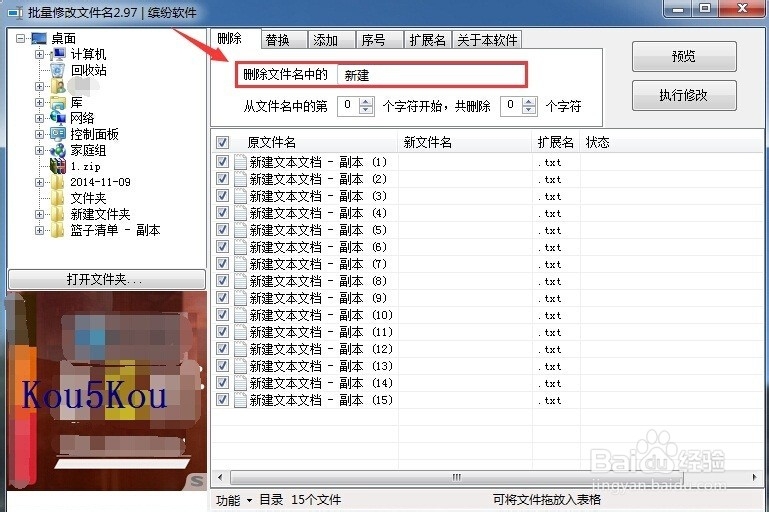Uncheck the 副本 (2) file checkbox
The image size is (769, 512).
222,179
